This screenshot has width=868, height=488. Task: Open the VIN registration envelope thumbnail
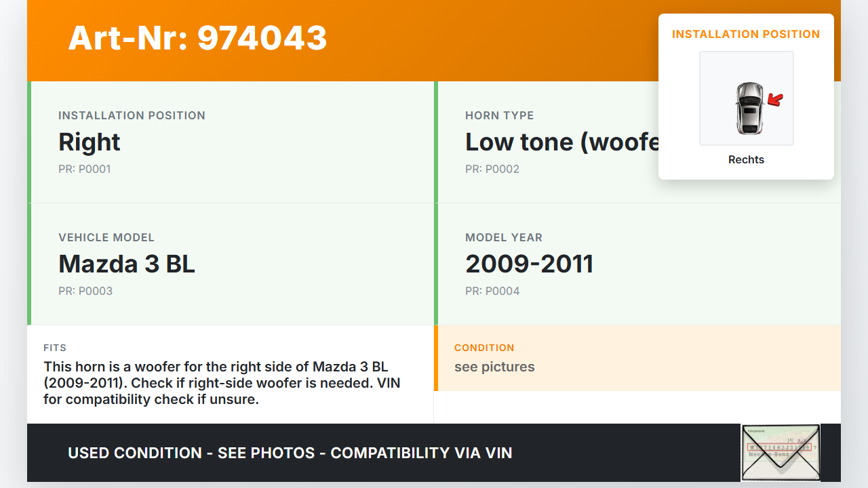(x=781, y=452)
